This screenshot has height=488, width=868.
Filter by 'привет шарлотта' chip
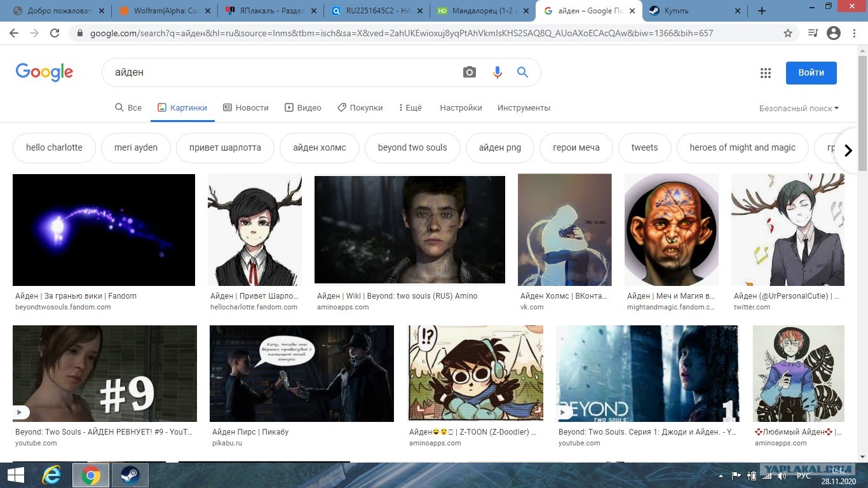click(225, 147)
